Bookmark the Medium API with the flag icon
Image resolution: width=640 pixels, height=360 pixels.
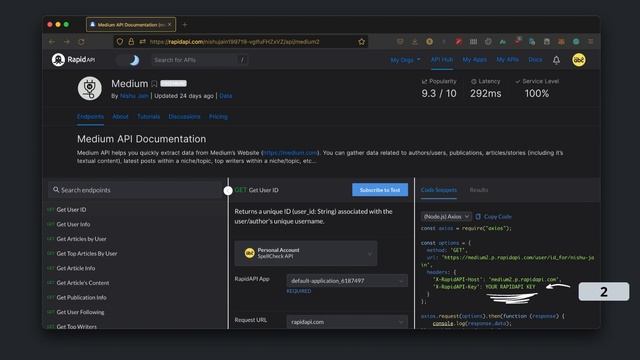point(154,84)
